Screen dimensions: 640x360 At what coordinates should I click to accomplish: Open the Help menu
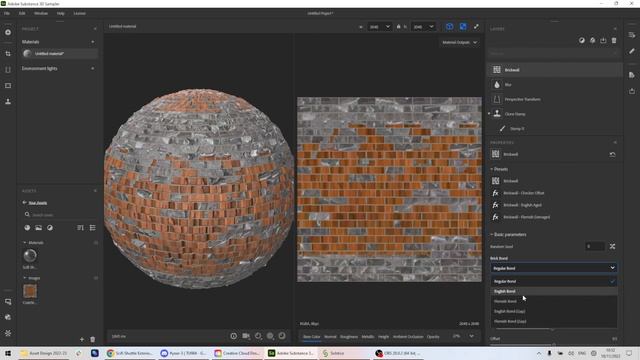60,13
